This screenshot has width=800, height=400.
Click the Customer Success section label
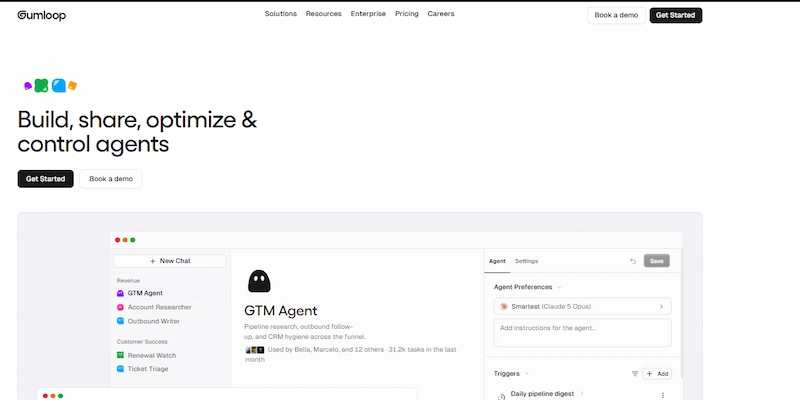[142, 342]
